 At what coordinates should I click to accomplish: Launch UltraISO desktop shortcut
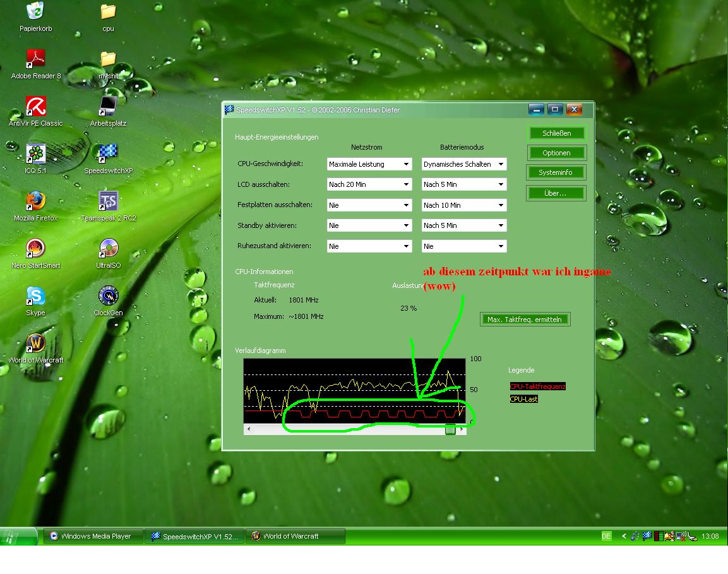(x=108, y=254)
